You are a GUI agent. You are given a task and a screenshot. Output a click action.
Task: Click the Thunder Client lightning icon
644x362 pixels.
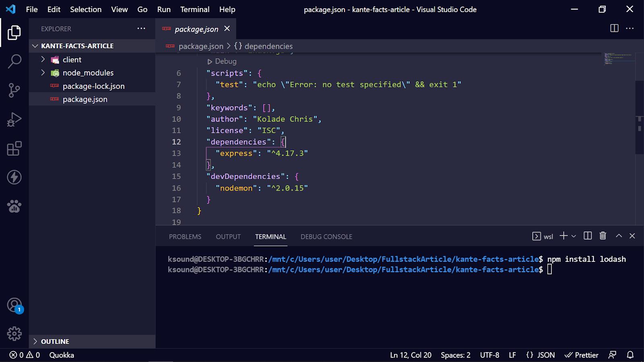click(14, 177)
